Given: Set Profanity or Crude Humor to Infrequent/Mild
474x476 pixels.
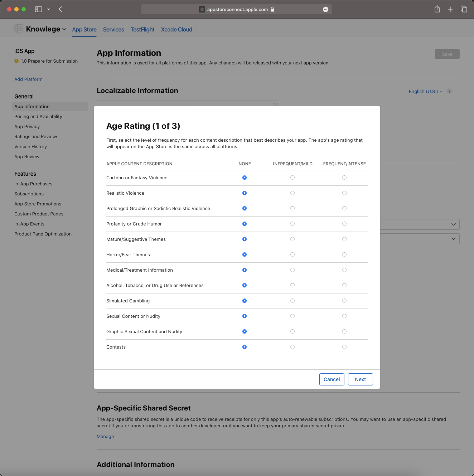Looking at the screenshot, I should [292, 224].
